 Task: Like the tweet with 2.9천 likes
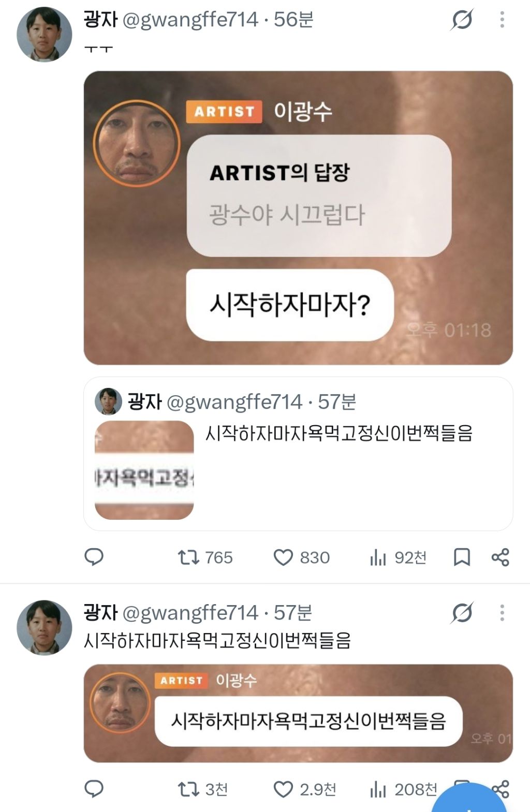tap(304, 789)
